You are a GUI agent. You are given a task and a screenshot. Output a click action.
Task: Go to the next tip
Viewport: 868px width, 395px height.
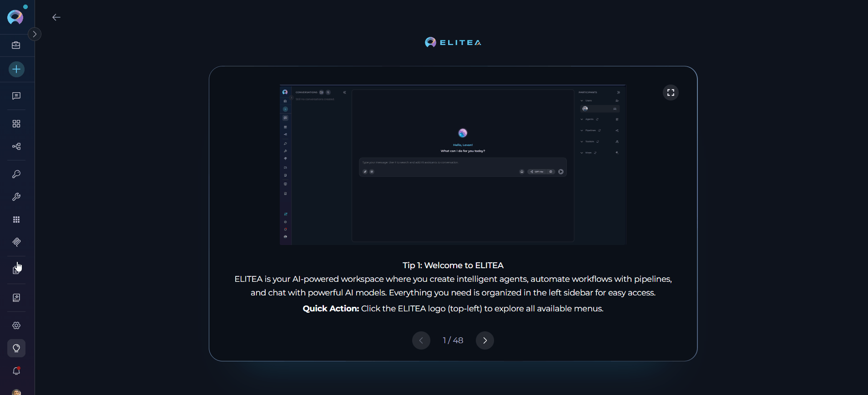pos(485,340)
